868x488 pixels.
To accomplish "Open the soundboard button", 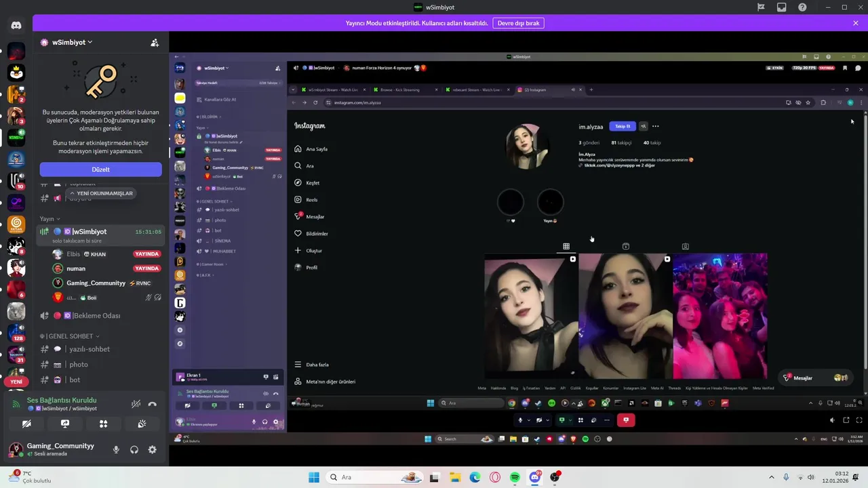I will point(142,424).
